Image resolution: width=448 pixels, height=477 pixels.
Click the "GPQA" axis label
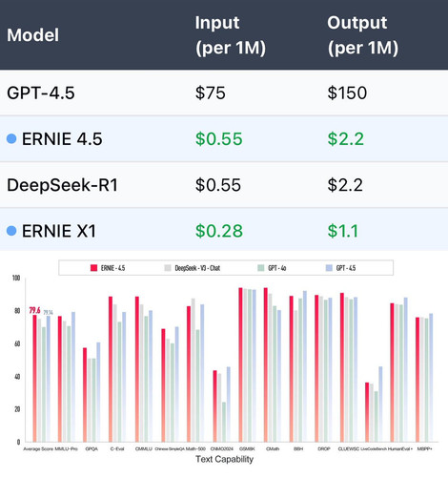pos(92,449)
